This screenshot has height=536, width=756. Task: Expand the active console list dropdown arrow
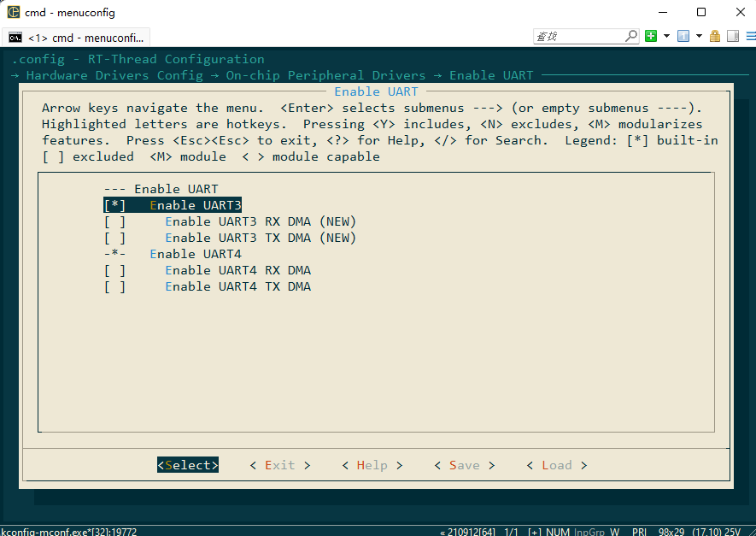(699, 36)
